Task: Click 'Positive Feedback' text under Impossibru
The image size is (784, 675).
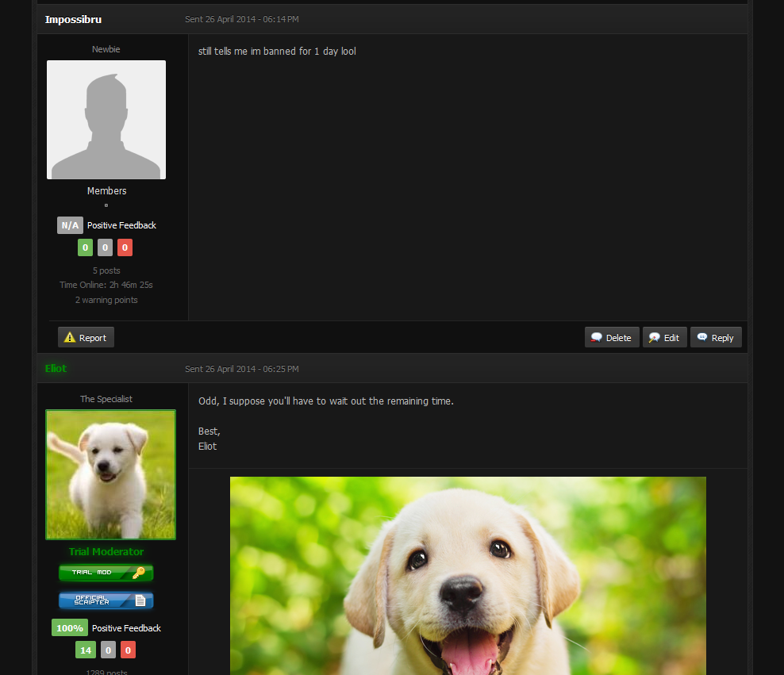Action: tap(121, 225)
